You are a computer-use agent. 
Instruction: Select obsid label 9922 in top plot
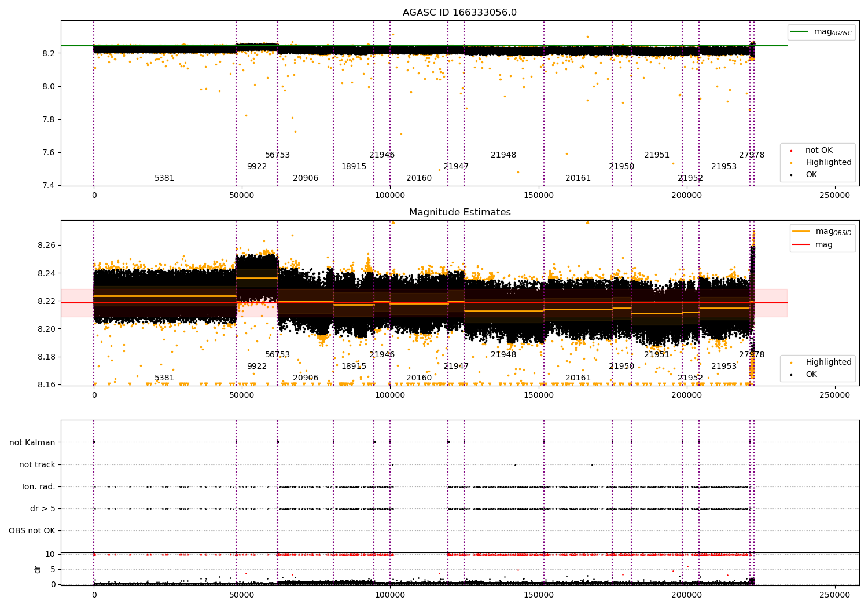(257, 167)
